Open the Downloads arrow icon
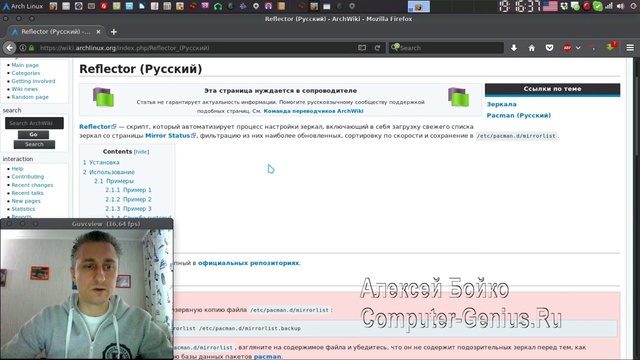 tap(514, 48)
